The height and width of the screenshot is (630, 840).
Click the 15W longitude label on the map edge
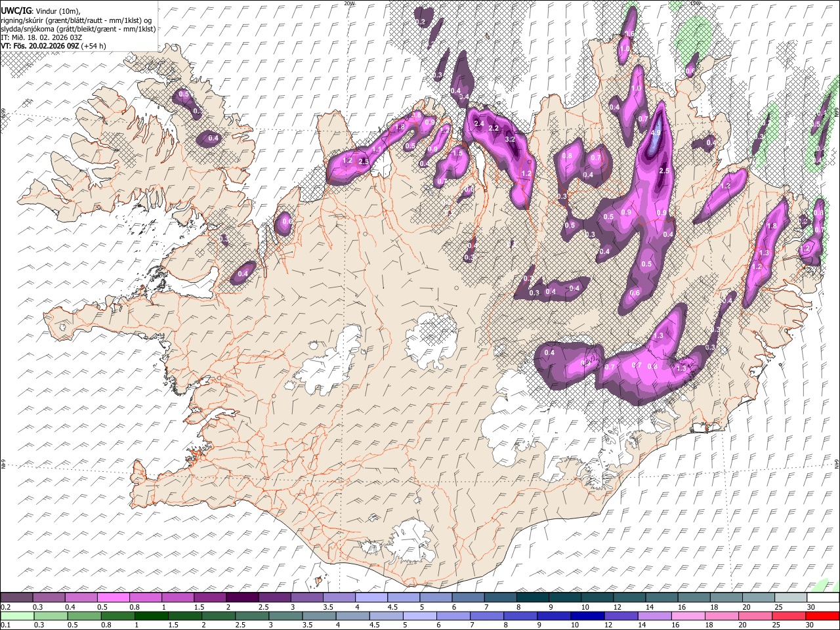point(695,3)
